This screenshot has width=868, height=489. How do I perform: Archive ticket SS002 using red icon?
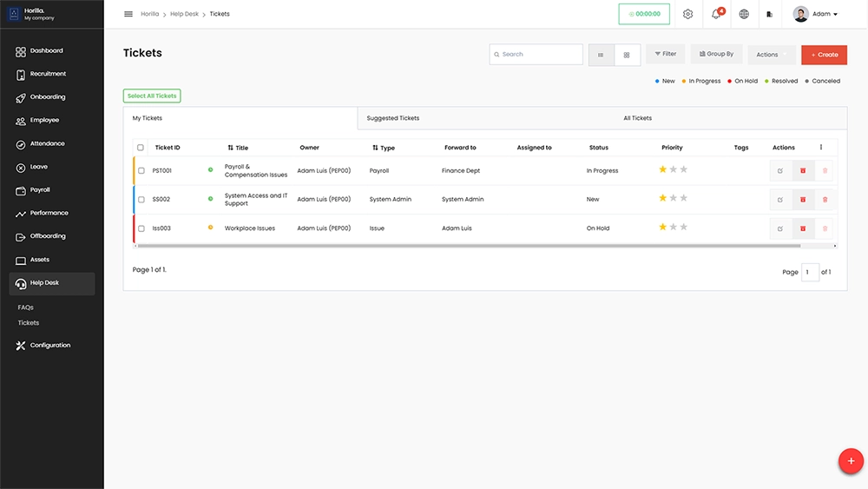(803, 200)
